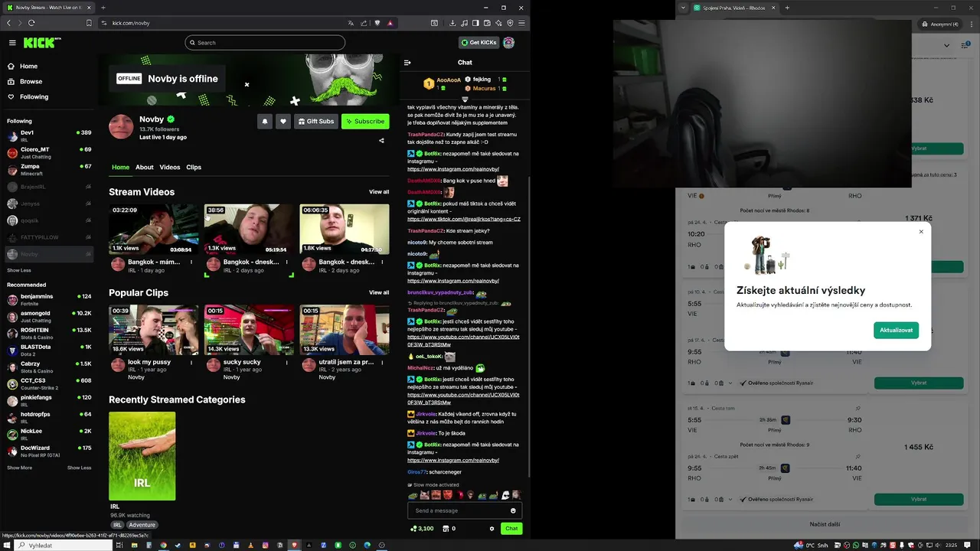This screenshot has height=551, width=980.
Task: Open user profile avatar on Kick
Action: 508,43
